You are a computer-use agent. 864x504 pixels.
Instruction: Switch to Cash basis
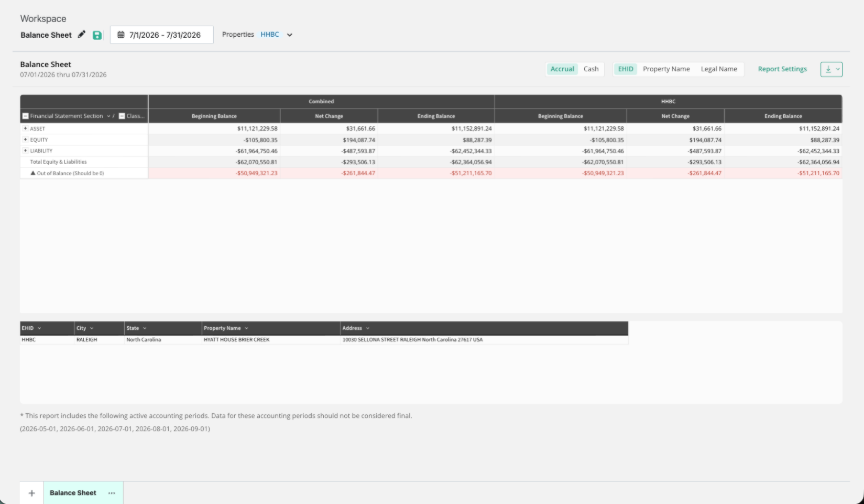591,69
